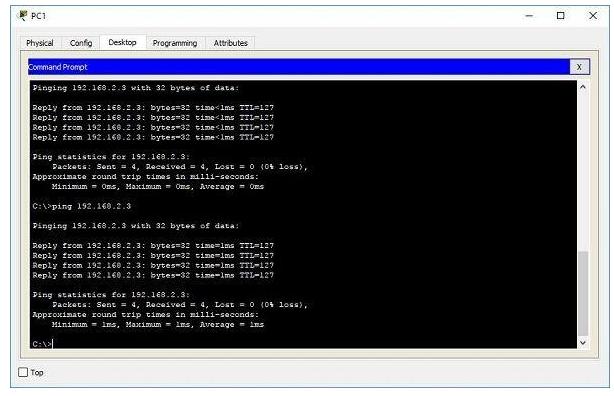Minimize the PC1 window
614x396 pixels.
pyautogui.click(x=529, y=16)
